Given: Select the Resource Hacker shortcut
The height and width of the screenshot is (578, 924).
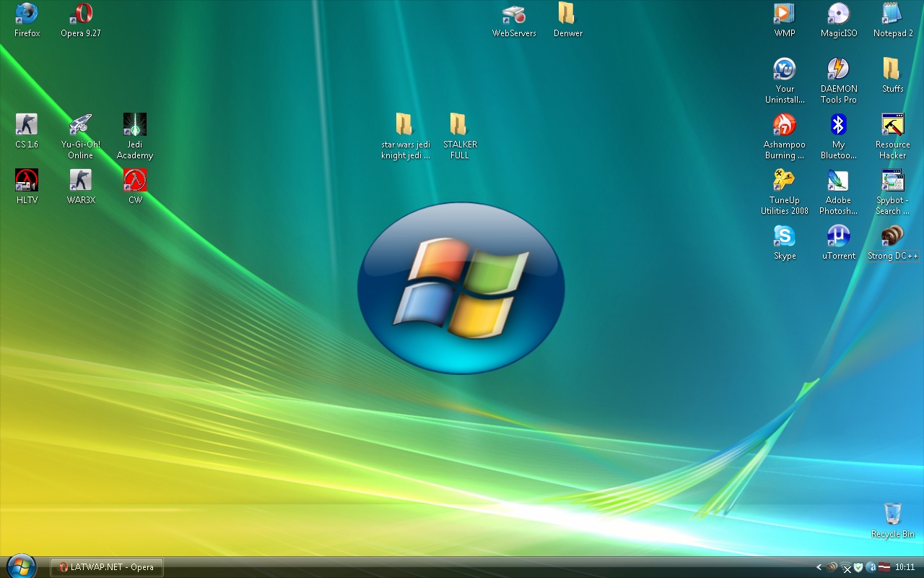Looking at the screenshot, I should click(x=893, y=137).
